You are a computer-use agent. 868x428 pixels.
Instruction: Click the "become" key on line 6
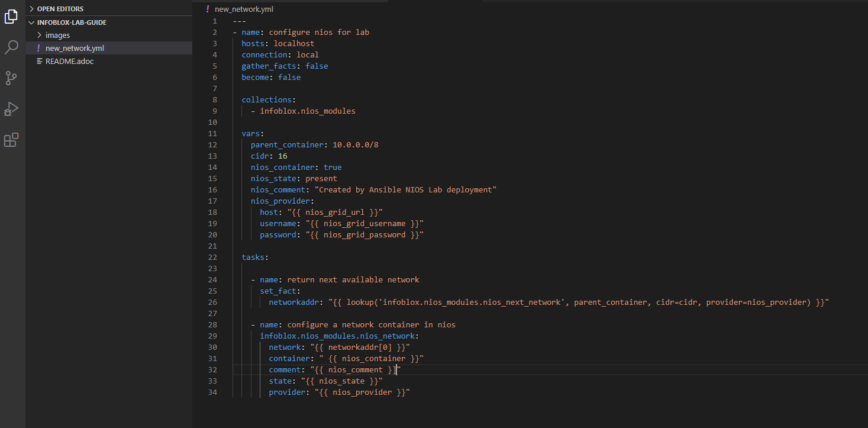click(x=256, y=77)
